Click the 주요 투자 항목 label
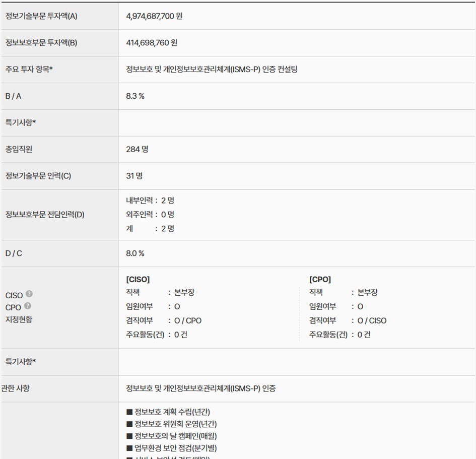 29,70
